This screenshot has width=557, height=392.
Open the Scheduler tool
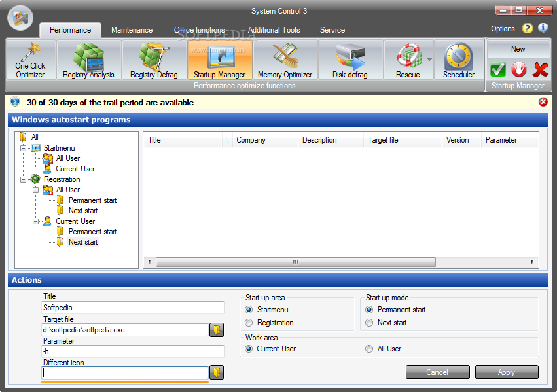pyautogui.click(x=459, y=60)
